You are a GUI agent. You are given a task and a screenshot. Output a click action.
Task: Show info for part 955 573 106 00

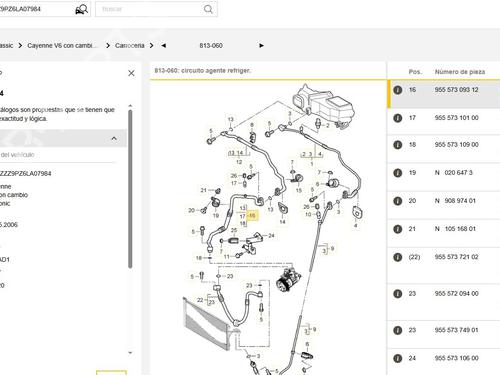tap(397, 358)
